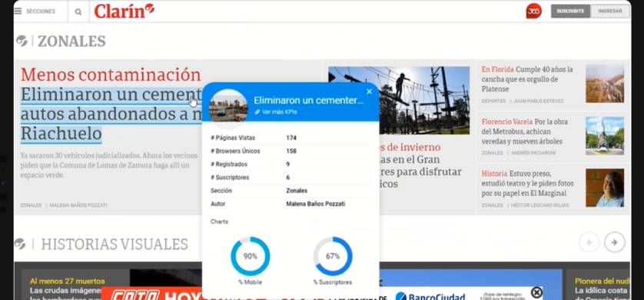Click the search magnifier icon
The image size is (644, 300).
click(x=78, y=12)
